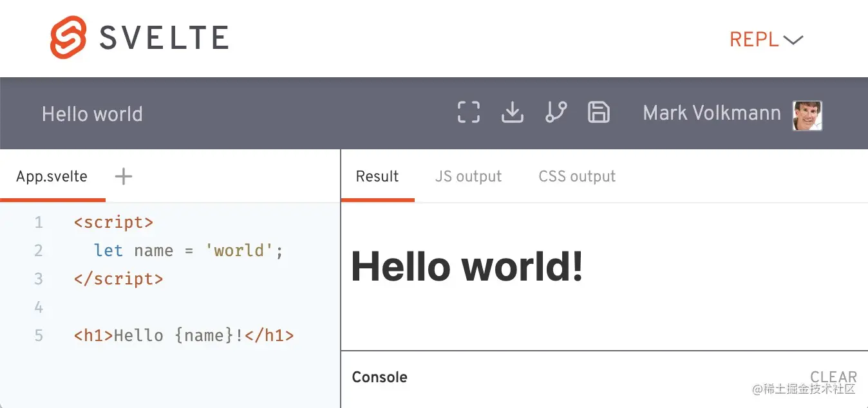
Task: Switch to the Result tab
Action: coord(377,176)
